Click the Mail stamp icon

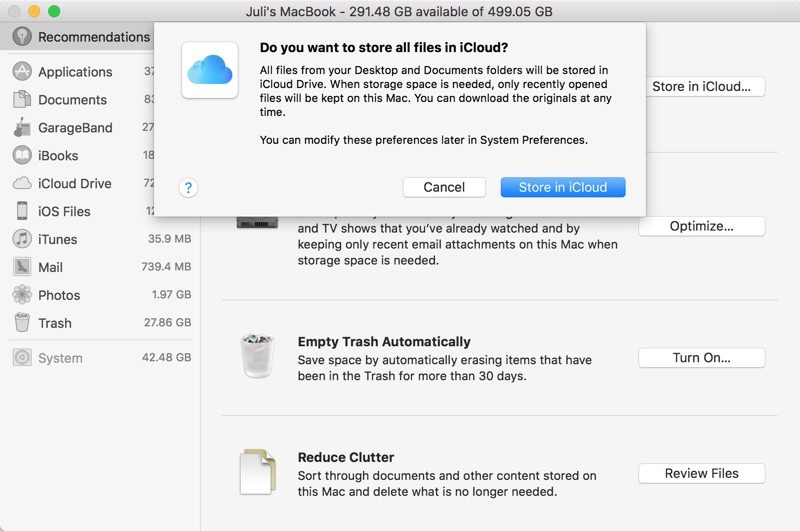22,267
